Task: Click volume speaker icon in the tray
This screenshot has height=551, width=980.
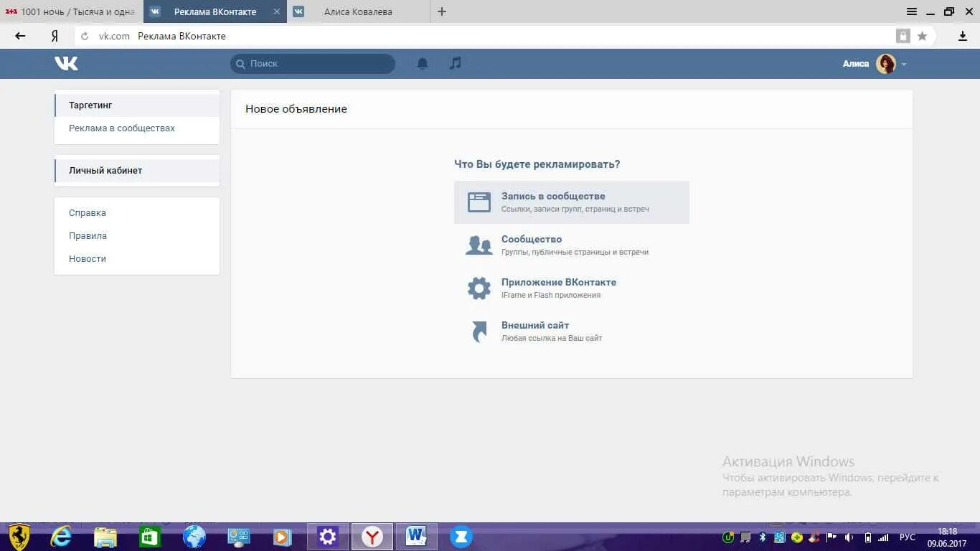Action: point(849,537)
